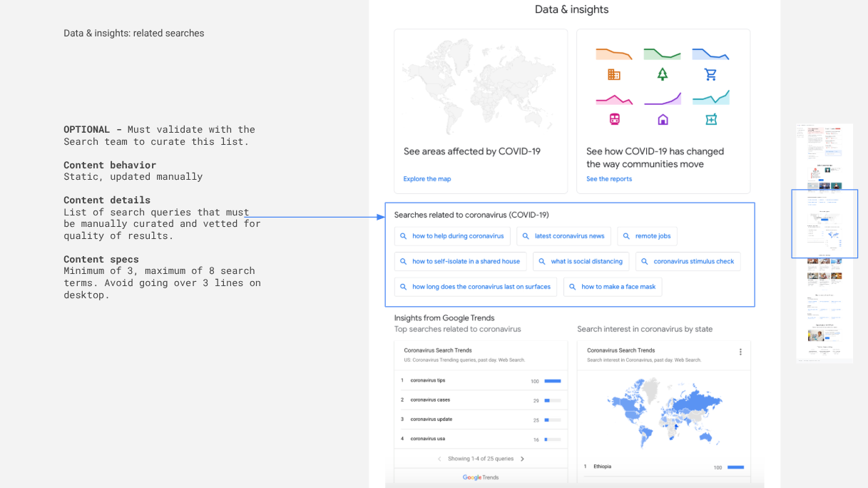Click the 'coronavirus tips' trending query row
This screenshot has height=488, width=868.
[481, 381]
